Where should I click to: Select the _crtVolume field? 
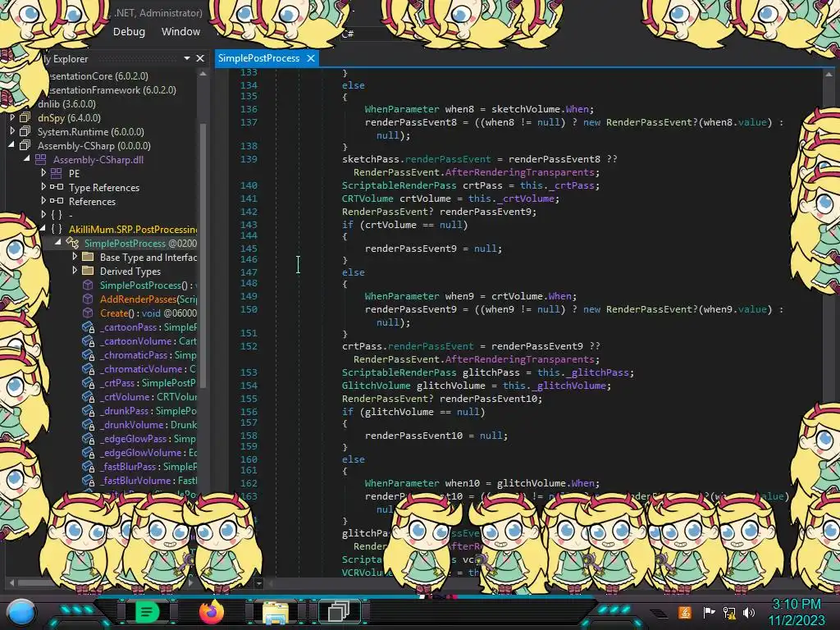pos(148,397)
